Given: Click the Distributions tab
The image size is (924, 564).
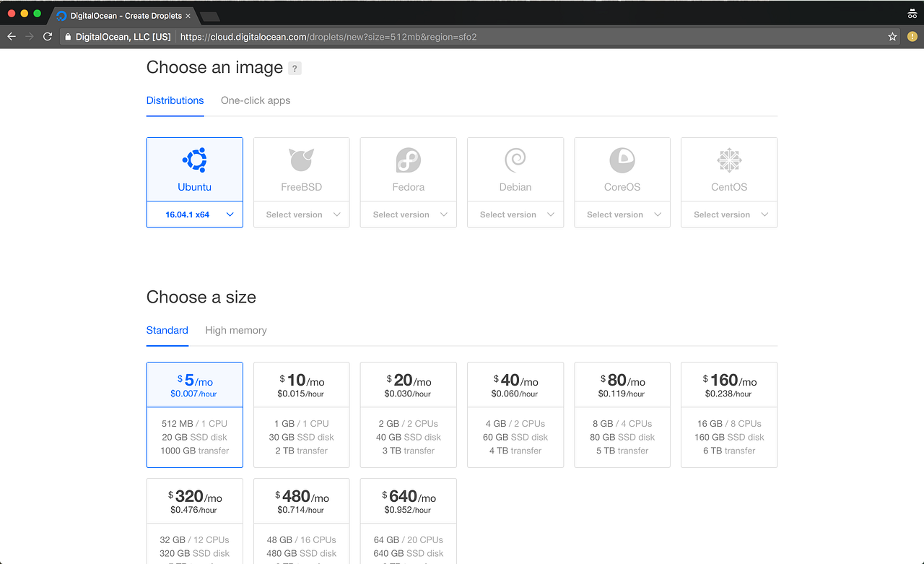Looking at the screenshot, I should pos(175,100).
